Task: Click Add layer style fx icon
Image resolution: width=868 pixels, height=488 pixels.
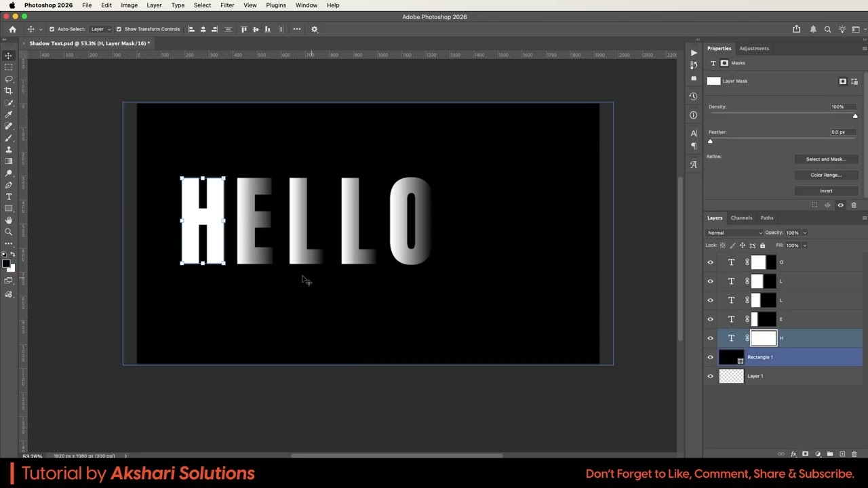Action: tap(793, 454)
